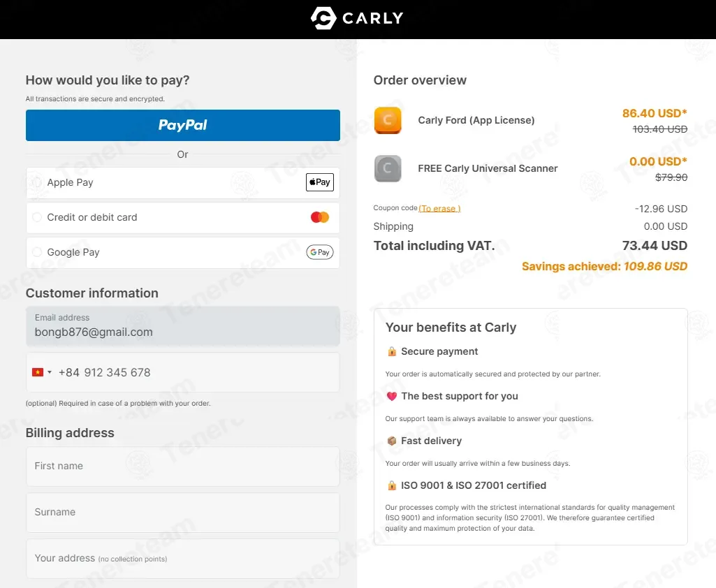Click the gray Universal Scanner product icon
This screenshot has height=588, width=716.
[388, 168]
